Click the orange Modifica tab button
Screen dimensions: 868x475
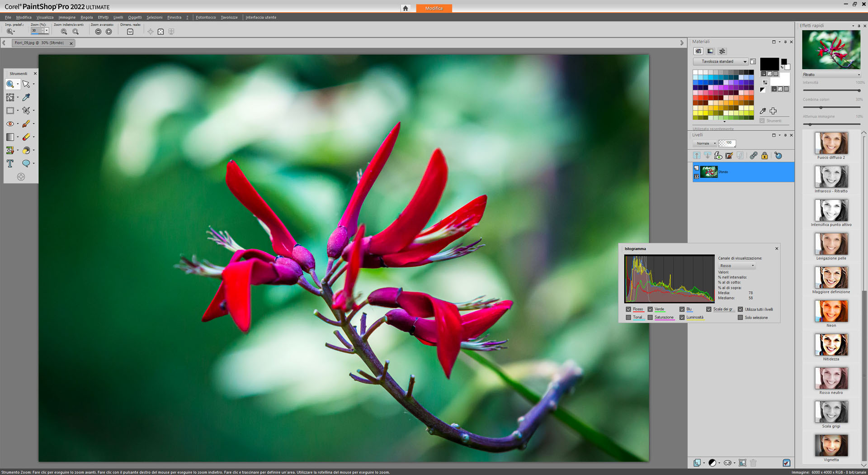pyautogui.click(x=434, y=8)
